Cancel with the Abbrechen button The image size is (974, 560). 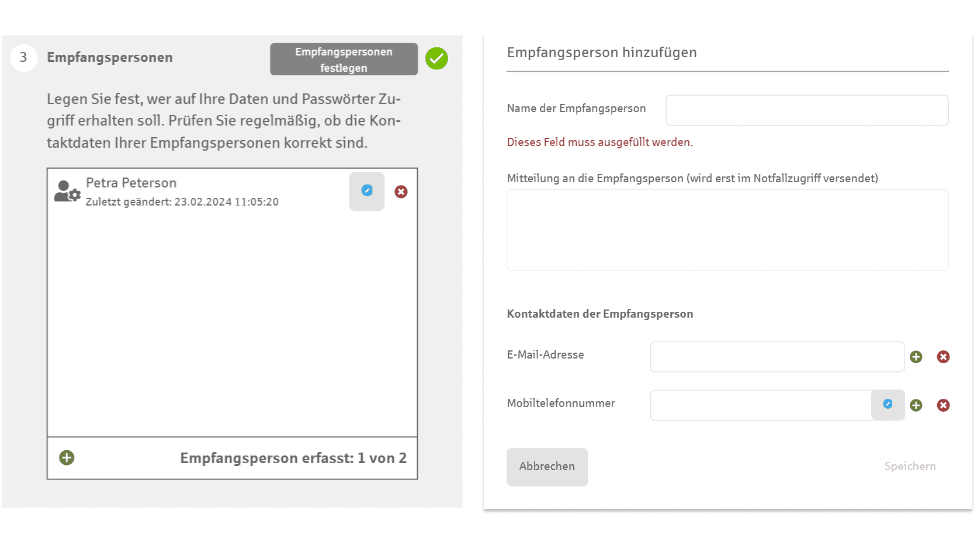(547, 467)
